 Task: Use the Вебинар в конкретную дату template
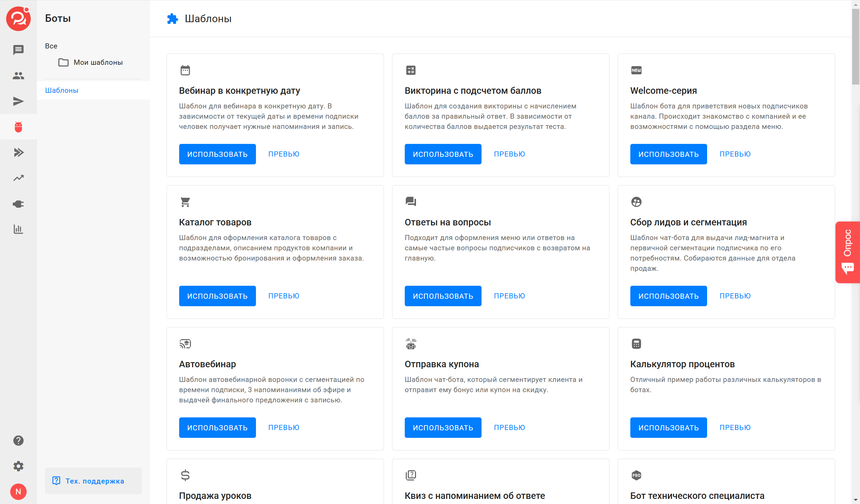point(217,154)
